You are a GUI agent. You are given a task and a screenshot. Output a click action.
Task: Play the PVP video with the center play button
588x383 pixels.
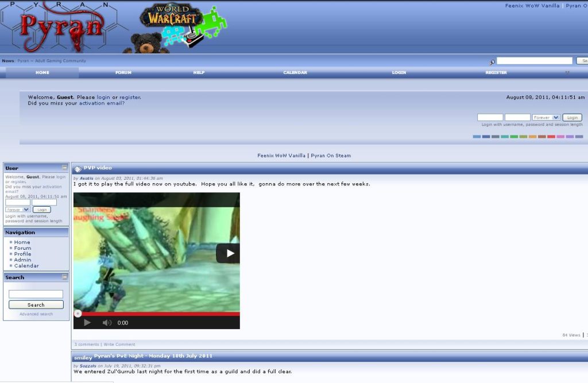point(228,253)
